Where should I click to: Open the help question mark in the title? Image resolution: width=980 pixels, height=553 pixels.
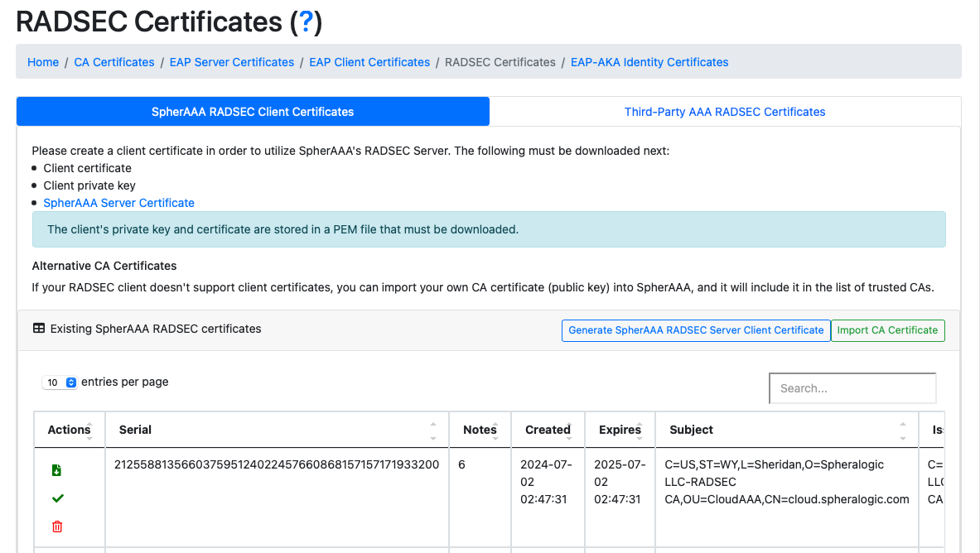306,22
